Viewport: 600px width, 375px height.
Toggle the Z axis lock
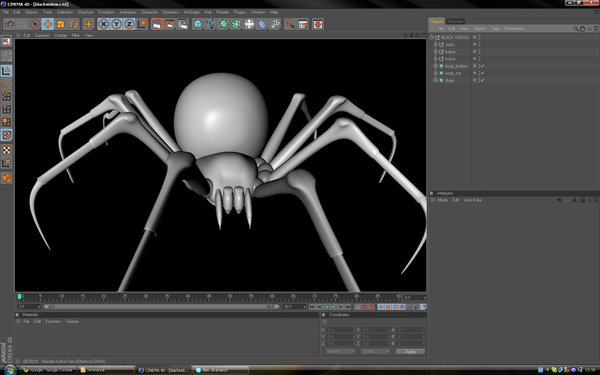pos(129,24)
